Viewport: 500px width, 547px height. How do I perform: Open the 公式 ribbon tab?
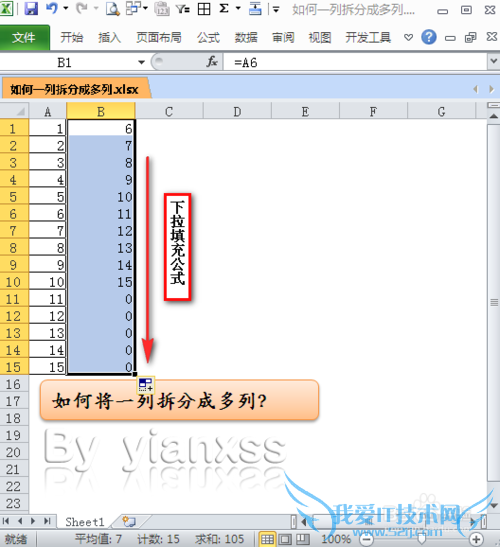(x=208, y=37)
